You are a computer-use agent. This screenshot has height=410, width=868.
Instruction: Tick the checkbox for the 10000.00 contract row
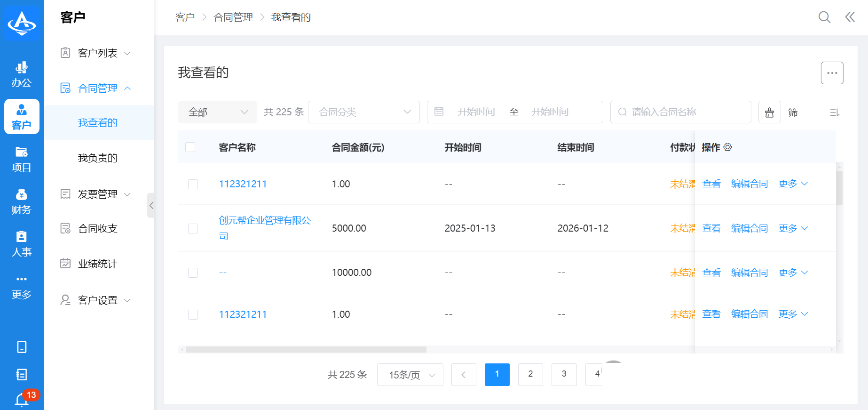point(193,273)
